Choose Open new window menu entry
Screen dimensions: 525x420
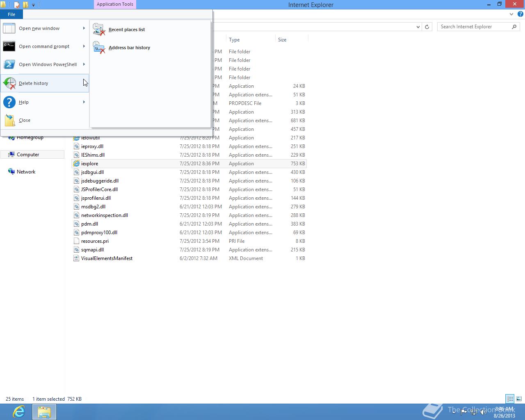(45, 28)
